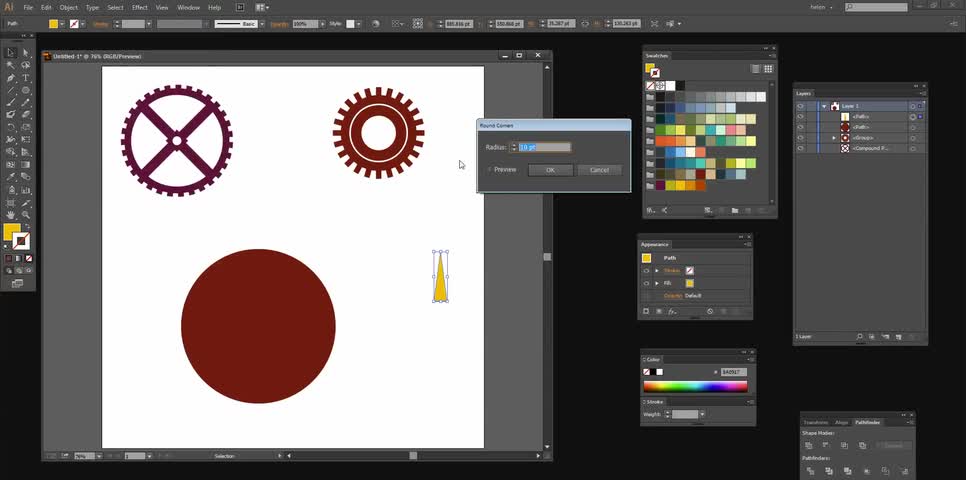
Task: Select the Ellipse shape tool
Action: (x=26, y=91)
